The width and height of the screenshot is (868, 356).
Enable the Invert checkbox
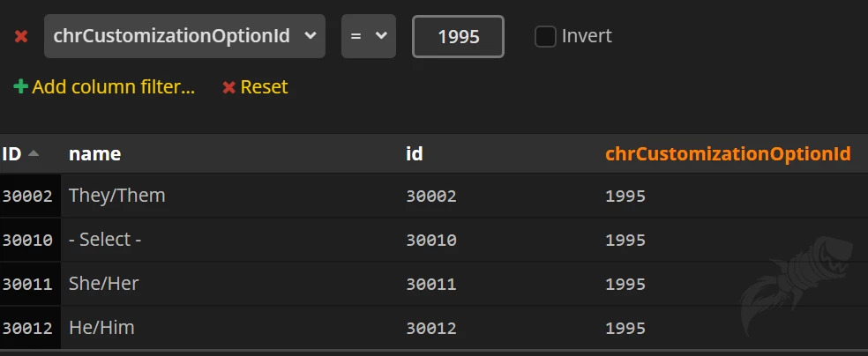[545, 36]
